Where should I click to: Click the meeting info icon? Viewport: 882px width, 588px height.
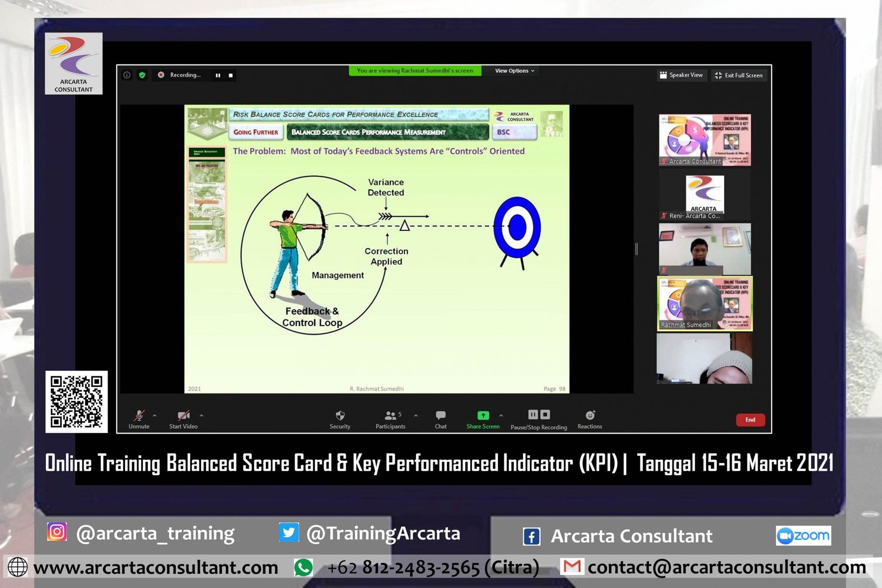coord(127,75)
